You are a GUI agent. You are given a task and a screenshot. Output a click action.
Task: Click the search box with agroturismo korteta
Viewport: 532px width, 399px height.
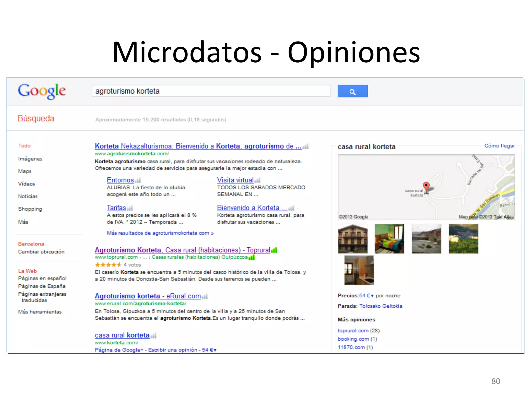coord(211,91)
